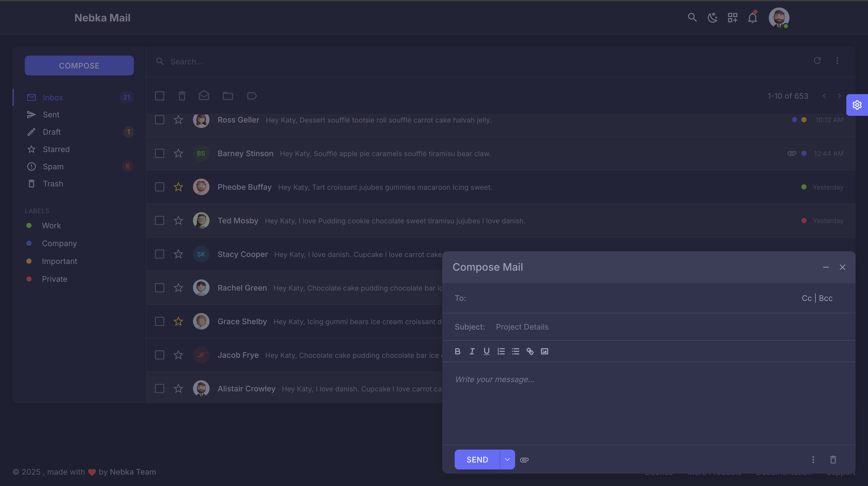Click the apps grid icon in header
The image size is (868, 486).
click(732, 17)
